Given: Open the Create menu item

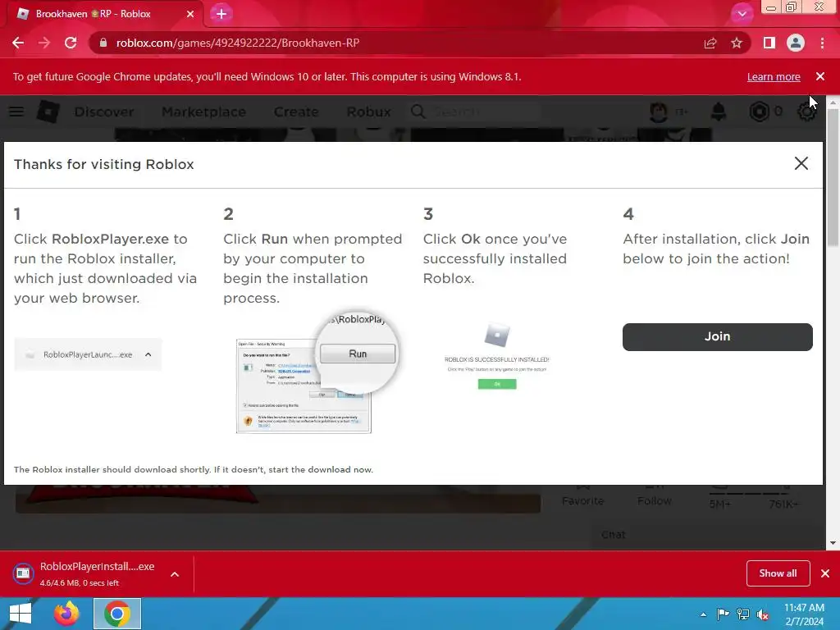Looking at the screenshot, I should tap(296, 112).
